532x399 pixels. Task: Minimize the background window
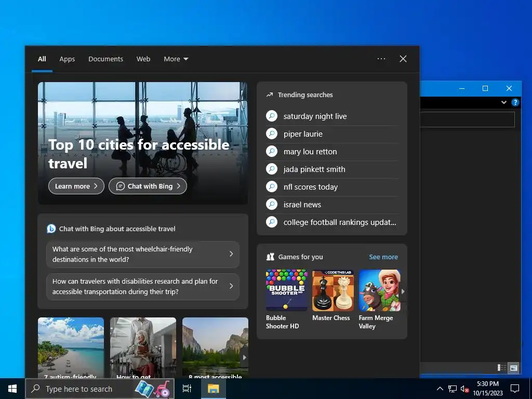462,88
